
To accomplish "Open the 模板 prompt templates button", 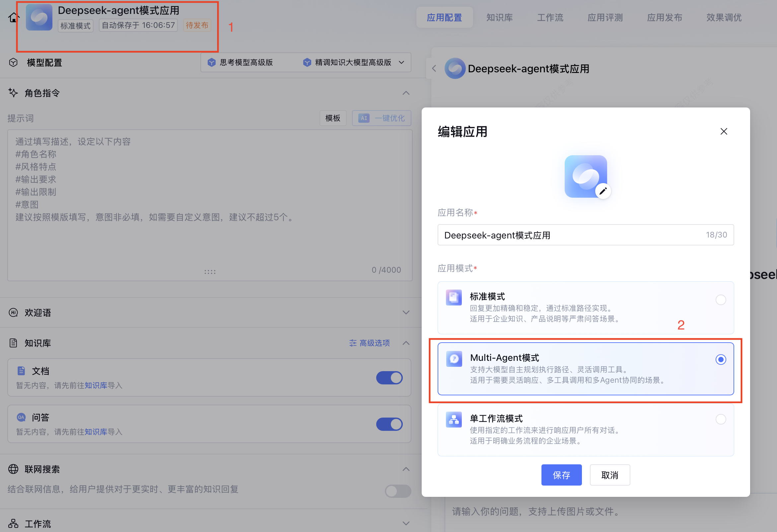I will click(333, 118).
